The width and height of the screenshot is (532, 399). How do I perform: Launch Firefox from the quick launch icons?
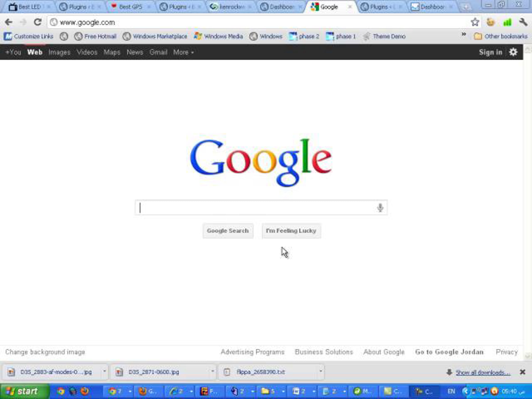(x=85, y=391)
